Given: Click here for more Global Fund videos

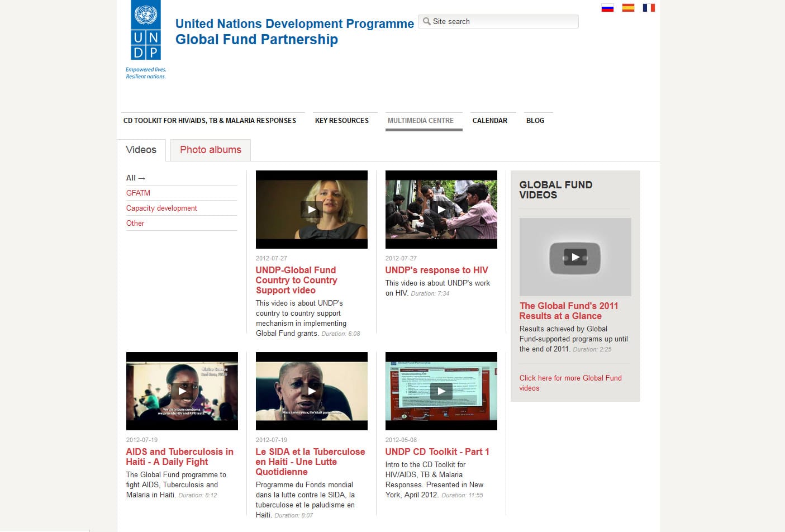Looking at the screenshot, I should tap(570, 383).
